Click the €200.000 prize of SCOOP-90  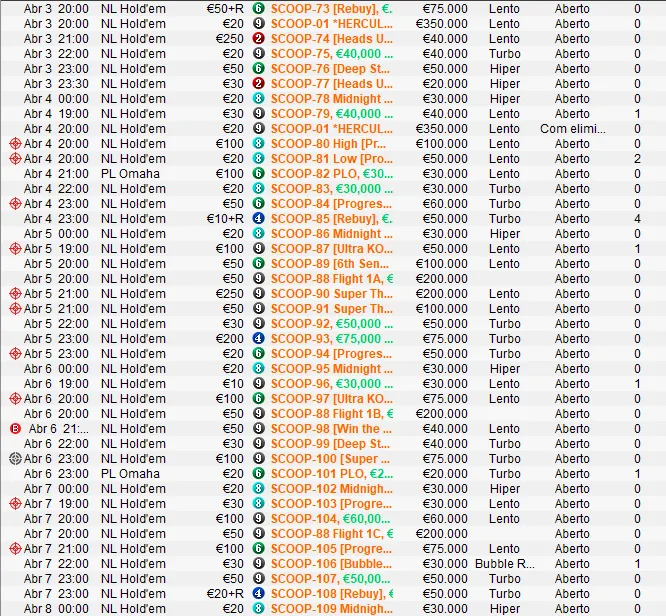click(x=444, y=294)
